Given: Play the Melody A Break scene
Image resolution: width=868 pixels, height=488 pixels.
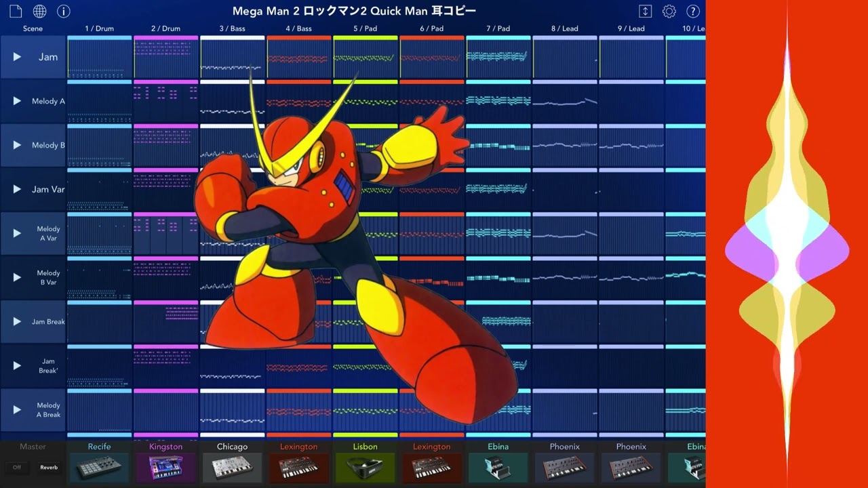Looking at the screenshot, I should (17, 409).
